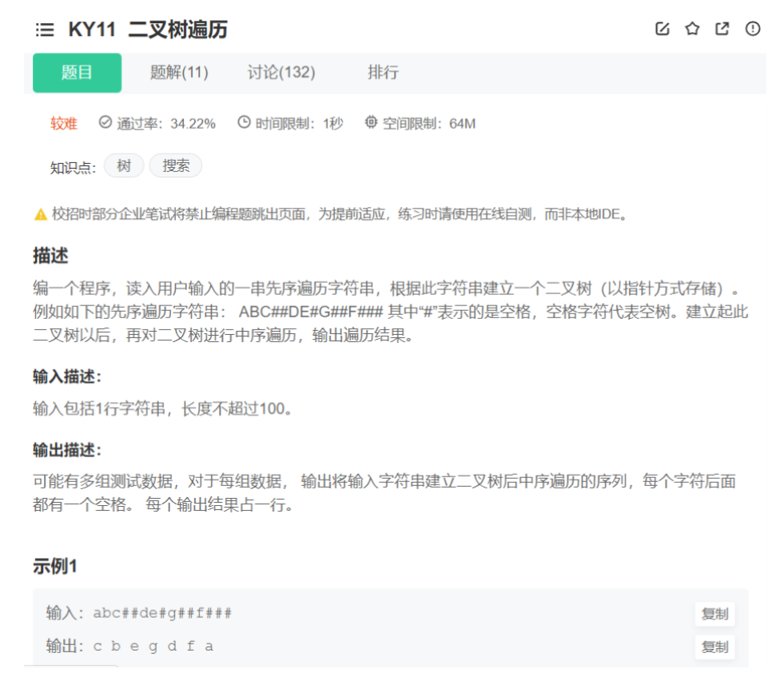Open the problem list menu icon
This screenshot has width=784, height=681.
click(x=45, y=30)
